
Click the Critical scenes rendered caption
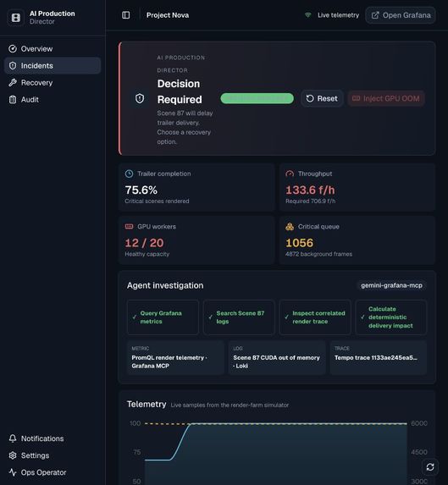(x=157, y=201)
